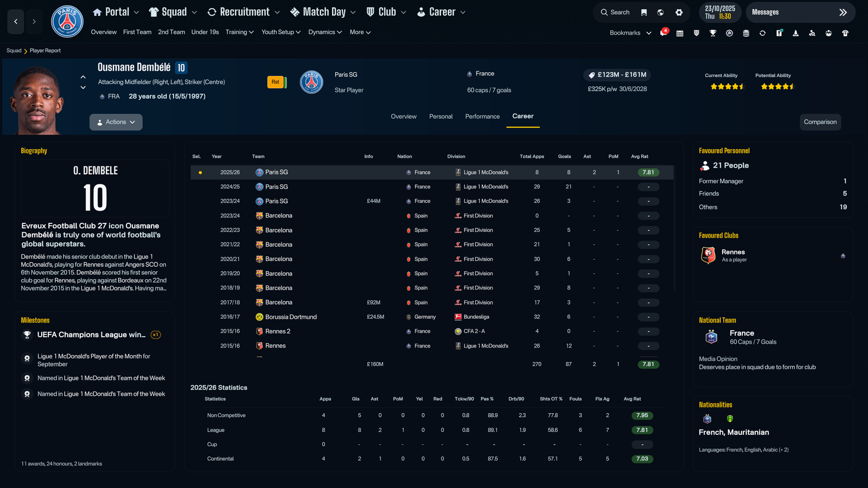This screenshot has width=868, height=488.
Task: Click the globe icon next to Search
Action: tap(660, 12)
